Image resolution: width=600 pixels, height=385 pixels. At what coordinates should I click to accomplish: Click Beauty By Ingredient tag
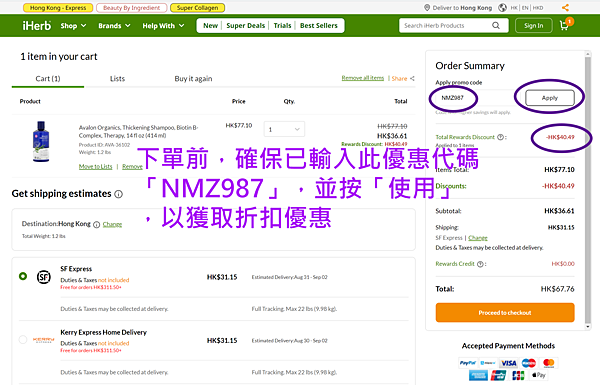[132, 8]
